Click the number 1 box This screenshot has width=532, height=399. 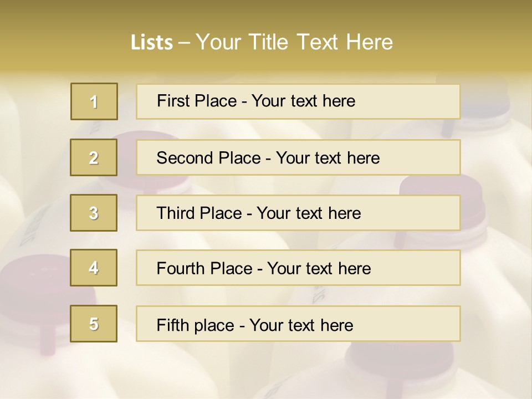click(x=94, y=101)
